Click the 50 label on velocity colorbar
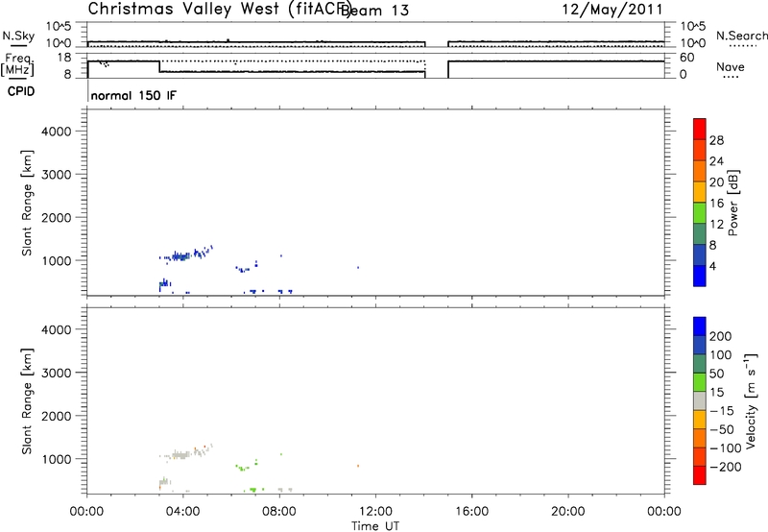This screenshot has width=768, height=532. pyautogui.click(x=716, y=374)
